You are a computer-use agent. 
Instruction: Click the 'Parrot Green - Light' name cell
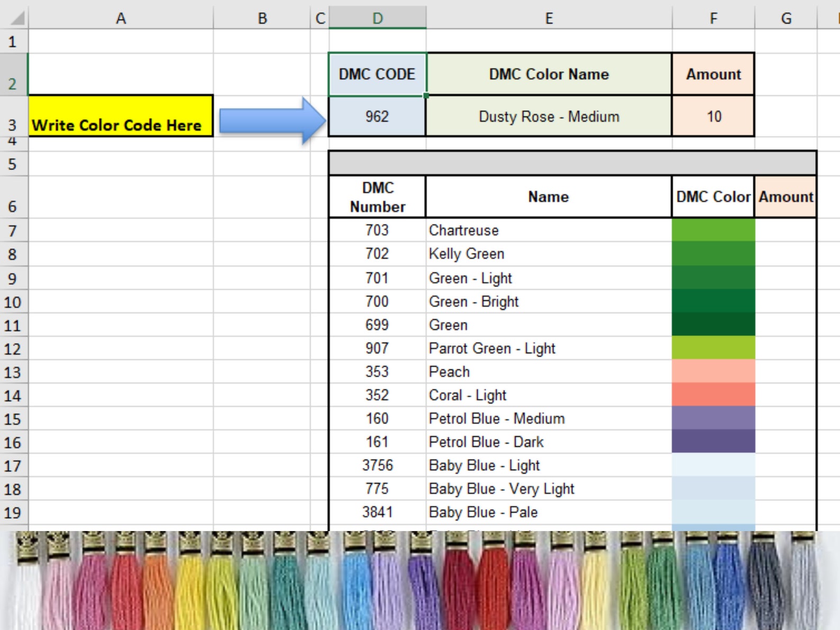tap(549, 348)
